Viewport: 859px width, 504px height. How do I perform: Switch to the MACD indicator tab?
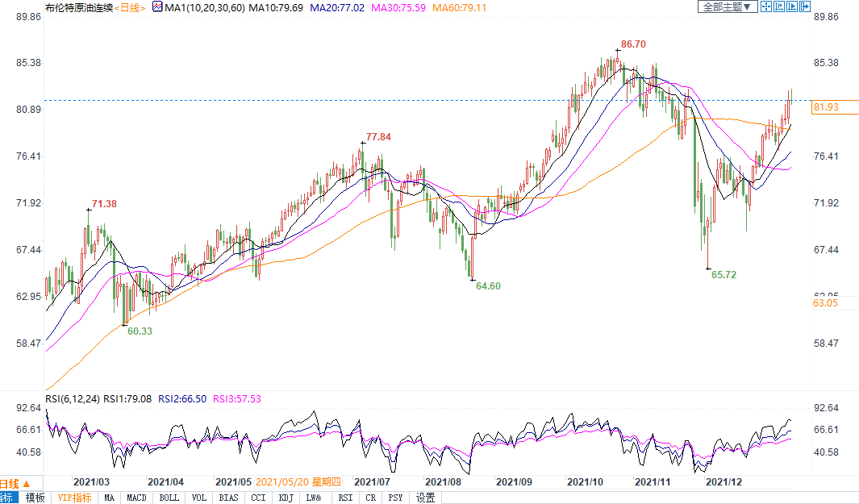pyautogui.click(x=136, y=498)
